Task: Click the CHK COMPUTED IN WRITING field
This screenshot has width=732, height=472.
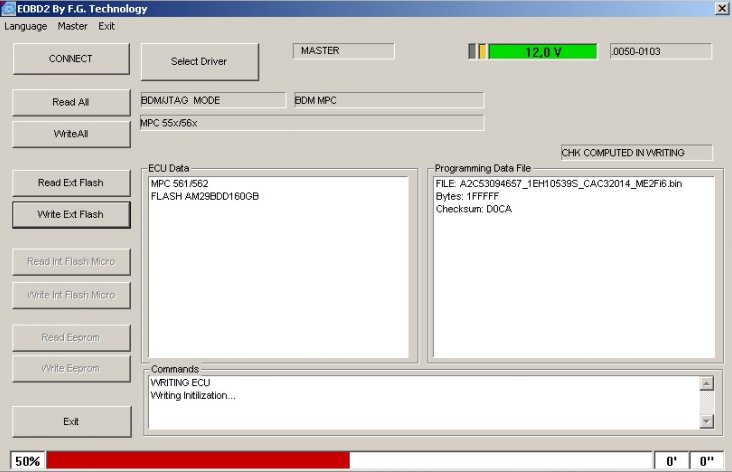Action: click(x=637, y=153)
